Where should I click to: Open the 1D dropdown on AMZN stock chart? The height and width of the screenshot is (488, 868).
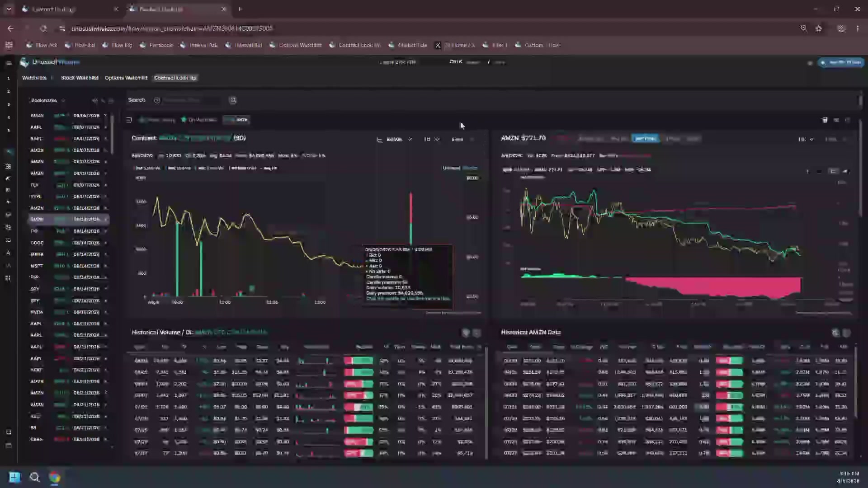click(x=806, y=139)
